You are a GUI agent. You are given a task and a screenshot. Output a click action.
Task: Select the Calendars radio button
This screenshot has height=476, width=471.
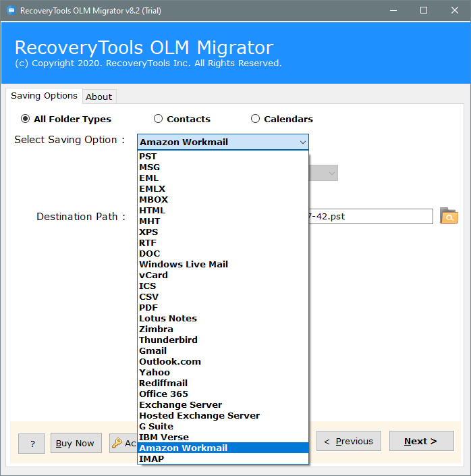[255, 119]
